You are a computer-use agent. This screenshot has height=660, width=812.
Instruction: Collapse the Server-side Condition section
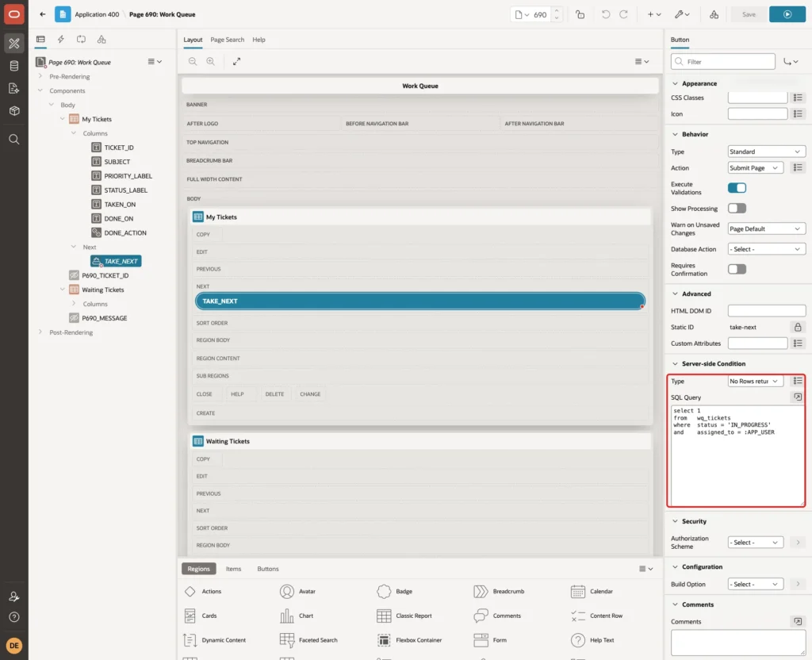(x=675, y=363)
